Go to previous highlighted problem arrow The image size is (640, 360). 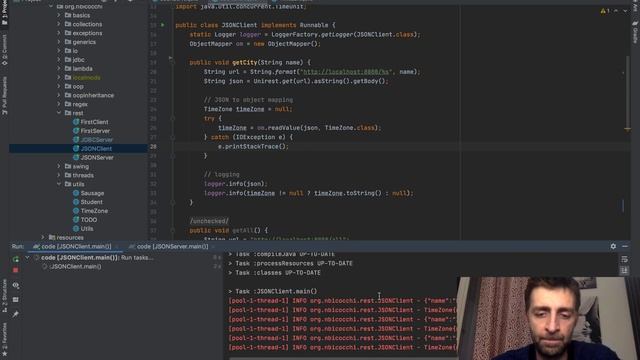pos(616,11)
